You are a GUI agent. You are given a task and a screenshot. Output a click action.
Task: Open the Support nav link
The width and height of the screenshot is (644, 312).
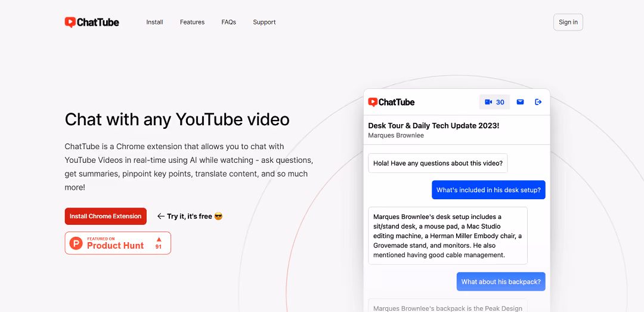(x=264, y=22)
